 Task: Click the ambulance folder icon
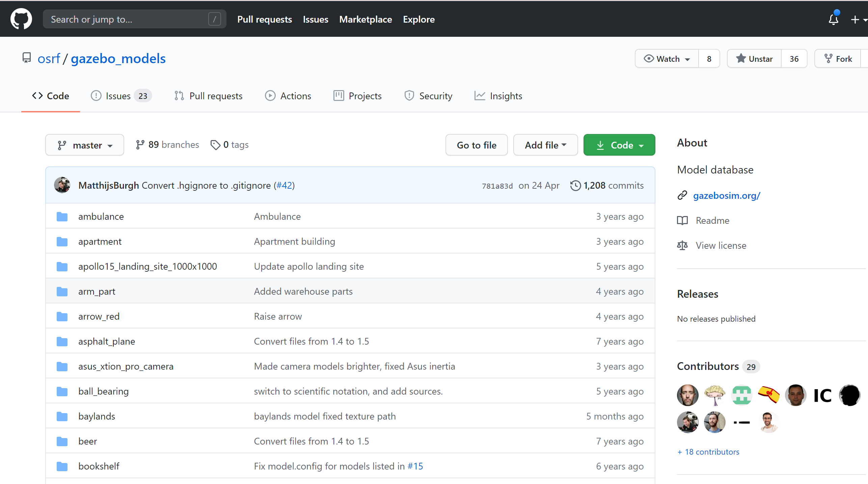point(62,217)
